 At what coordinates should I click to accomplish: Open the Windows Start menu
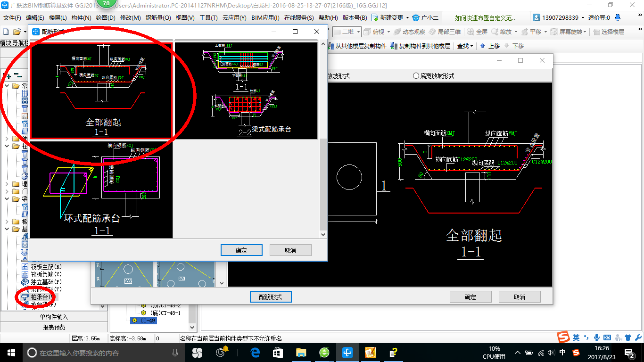pos(11,353)
